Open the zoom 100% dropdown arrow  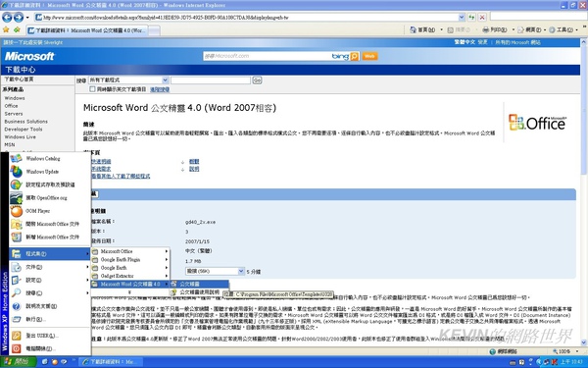click(x=577, y=351)
